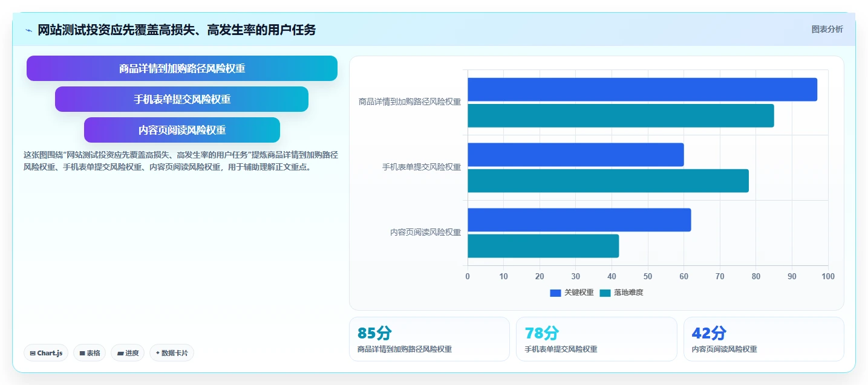Toggle the 关键权重 legend swatch
Screen dimensions: 868x385
point(555,293)
